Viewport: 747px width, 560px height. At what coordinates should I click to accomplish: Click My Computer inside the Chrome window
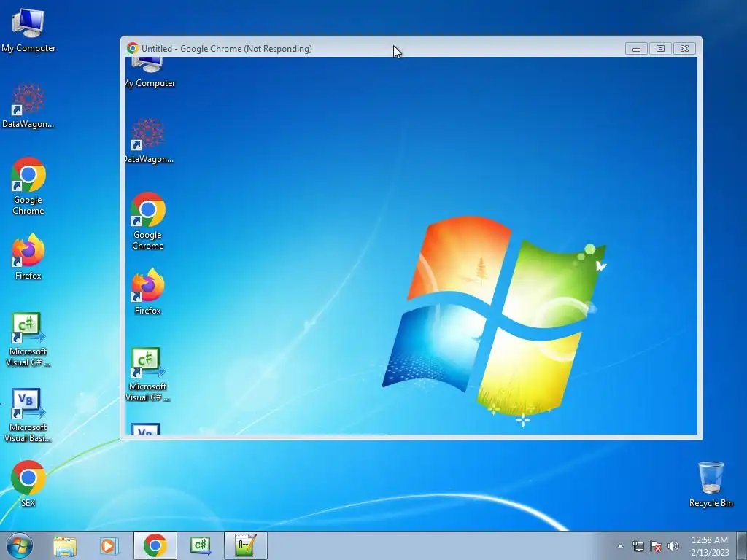pyautogui.click(x=150, y=73)
